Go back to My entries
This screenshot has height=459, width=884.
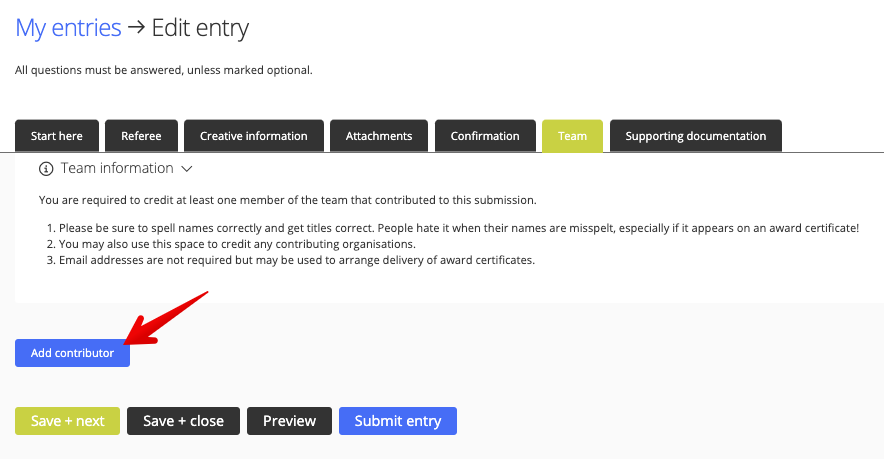[68, 28]
